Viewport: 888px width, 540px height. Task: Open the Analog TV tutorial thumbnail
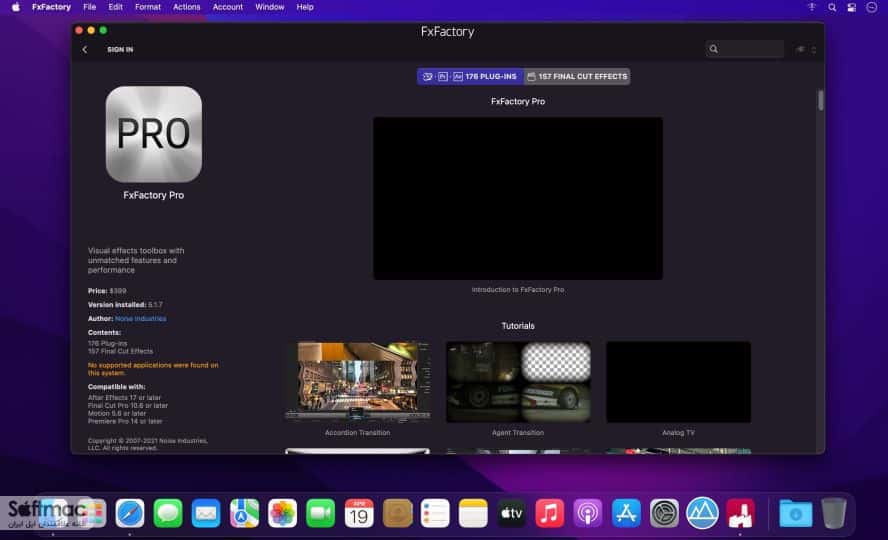click(x=678, y=382)
